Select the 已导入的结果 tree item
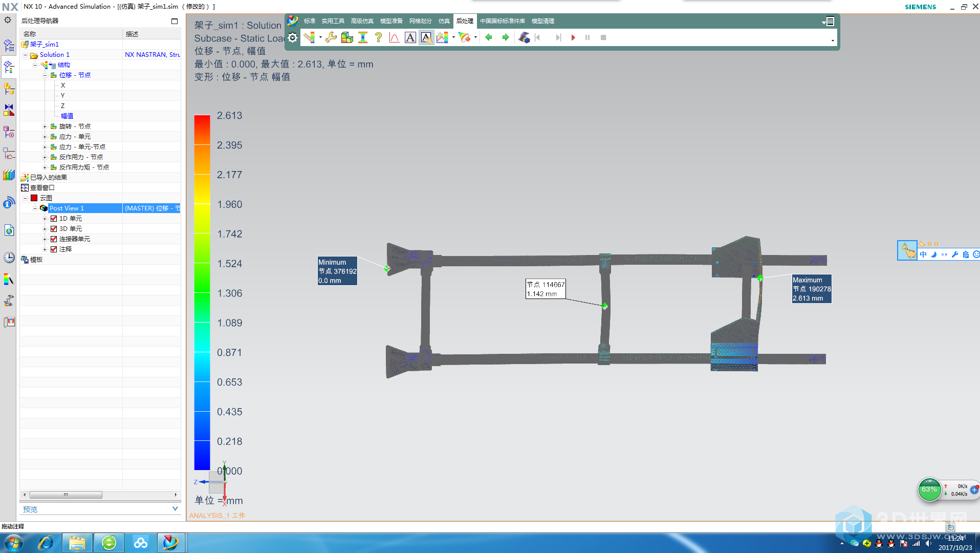The height and width of the screenshot is (553, 980). pos(49,178)
